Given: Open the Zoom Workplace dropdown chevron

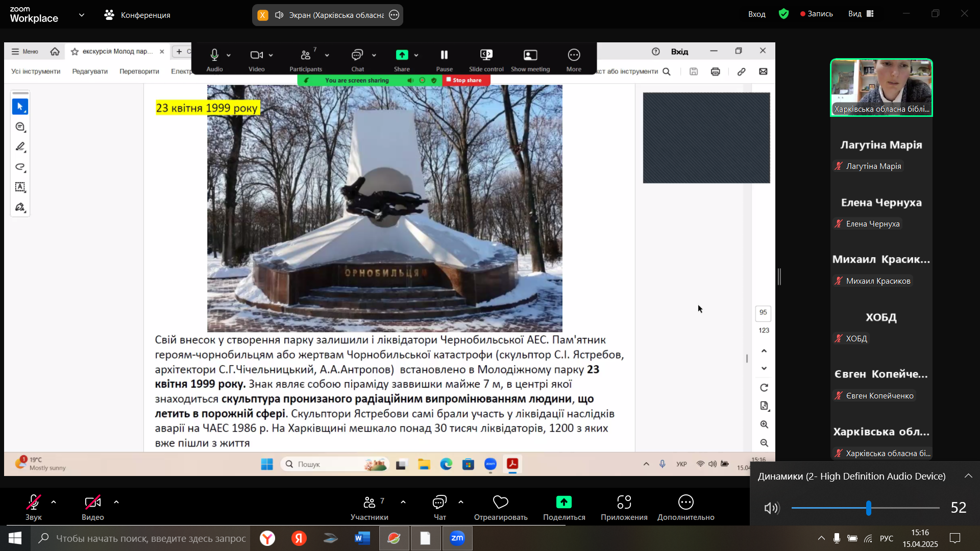Looking at the screenshot, I should pos(82,15).
